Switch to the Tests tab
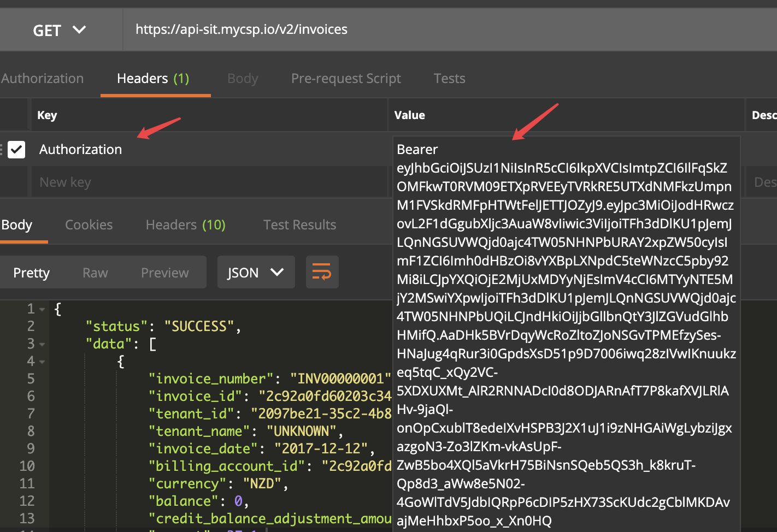 pyautogui.click(x=449, y=78)
